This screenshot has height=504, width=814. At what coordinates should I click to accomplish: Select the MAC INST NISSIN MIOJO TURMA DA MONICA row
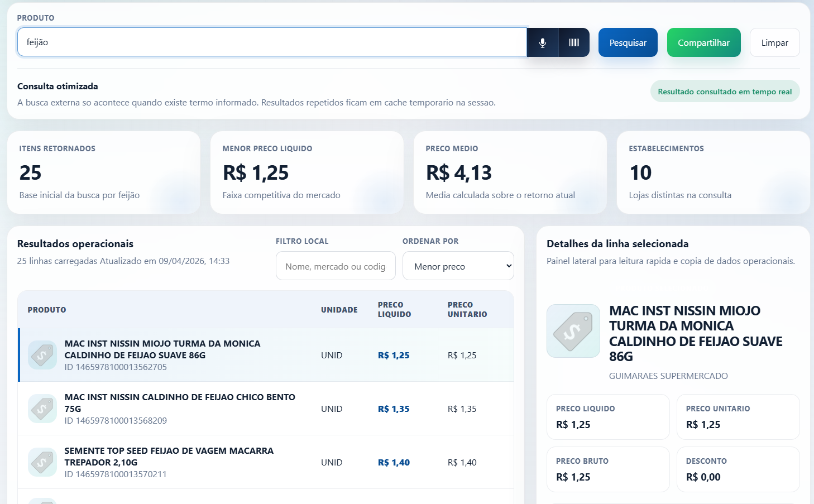pyautogui.click(x=266, y=355)
